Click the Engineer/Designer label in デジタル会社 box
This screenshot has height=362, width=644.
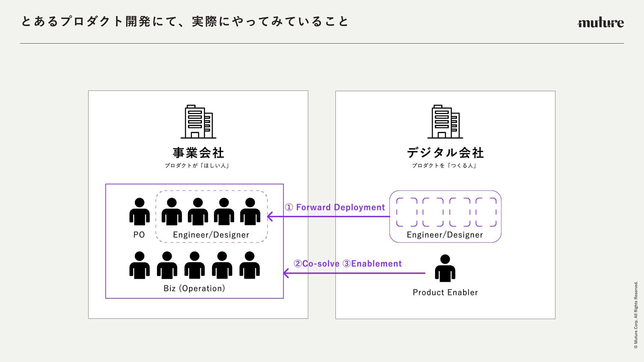coord(445,235)
